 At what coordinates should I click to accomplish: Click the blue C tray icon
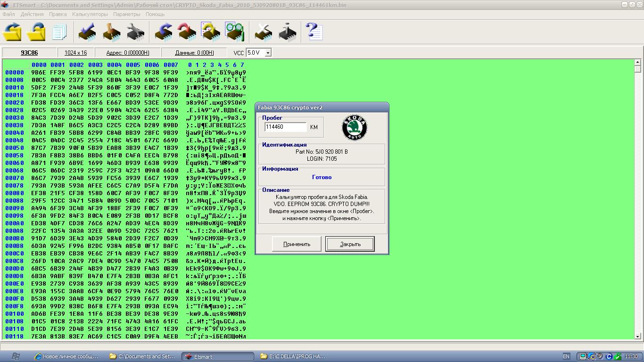pyautogui.click(x=609, y=356)
